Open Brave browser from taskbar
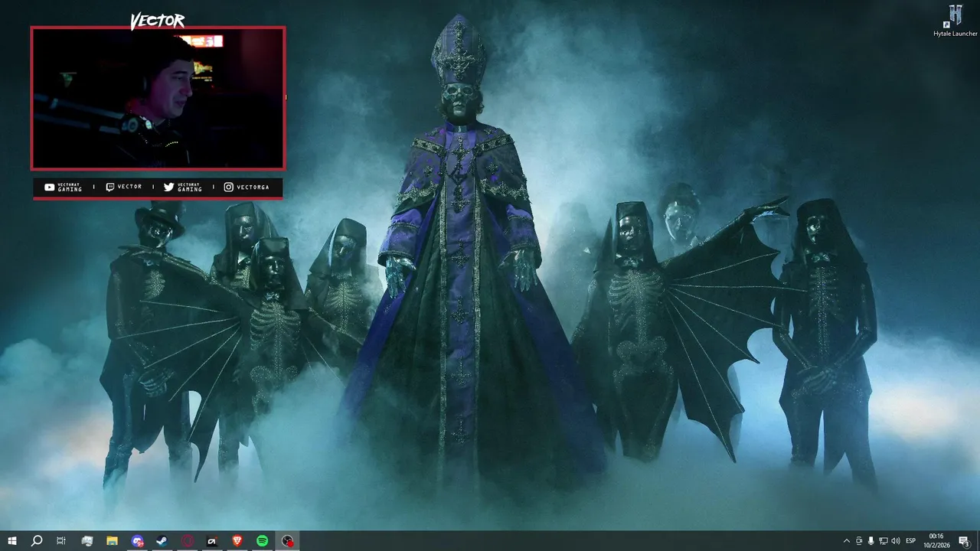The width and height of the screenshot is (980, 551). pos(237,541)
